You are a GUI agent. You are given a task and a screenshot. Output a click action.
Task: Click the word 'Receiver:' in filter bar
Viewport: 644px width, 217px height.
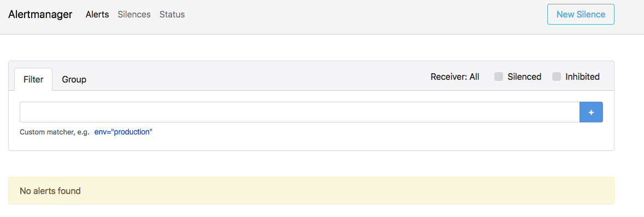(449, 77)
